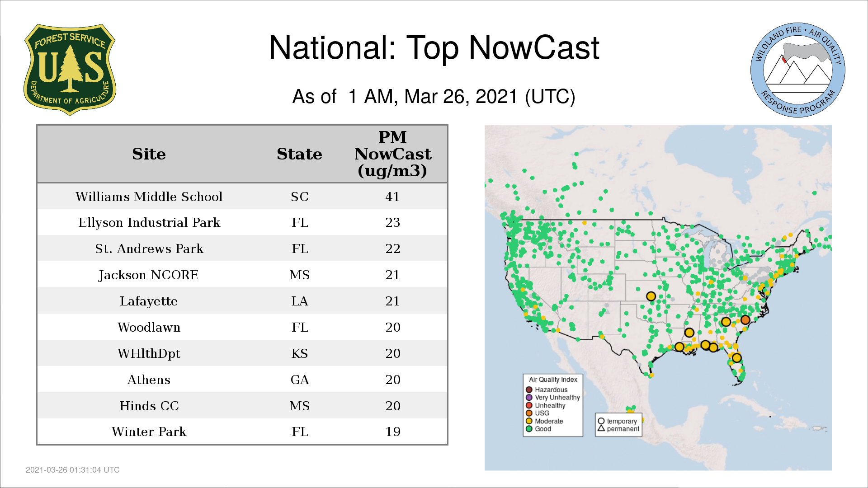Click the Jackson NCORE site name
868x488 pixels.
point(149,275)
